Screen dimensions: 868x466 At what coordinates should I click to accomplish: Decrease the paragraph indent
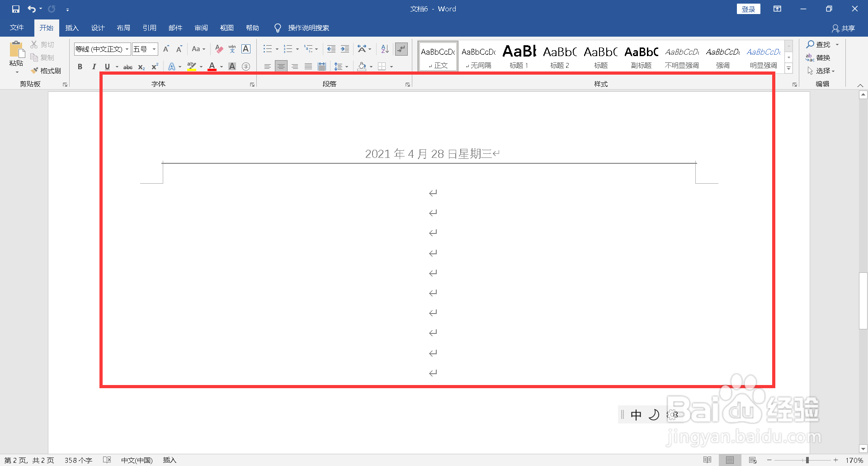coord(331,49)
